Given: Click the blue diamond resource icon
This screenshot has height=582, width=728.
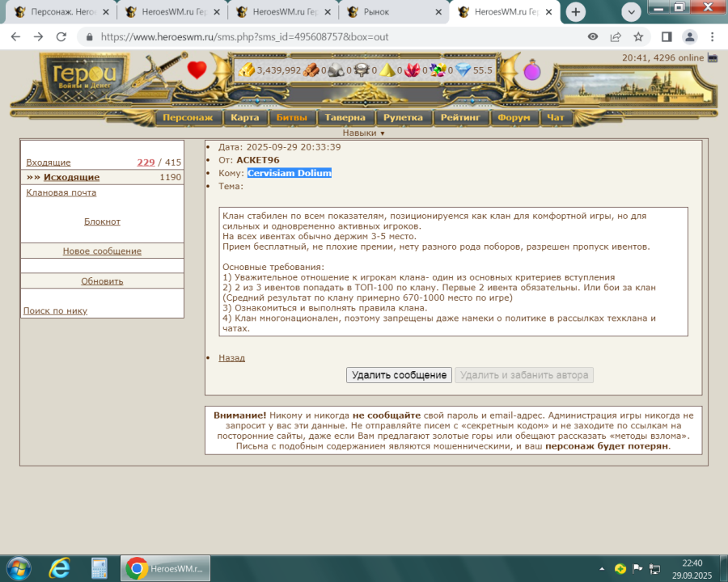Looking at the screenshot, I should pyautogui.click(x=463, y=70).
